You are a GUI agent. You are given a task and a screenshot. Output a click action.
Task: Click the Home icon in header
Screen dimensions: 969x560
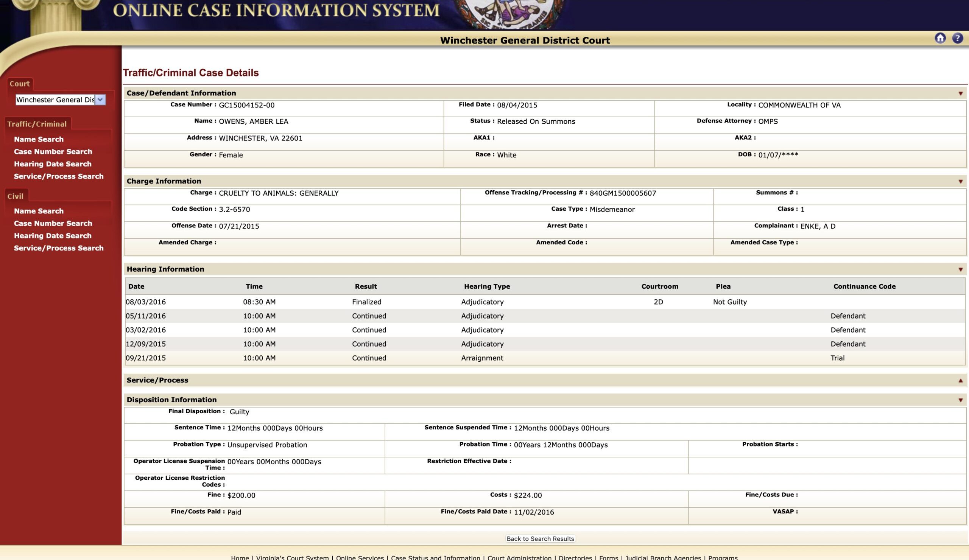(x=940, y=38)
